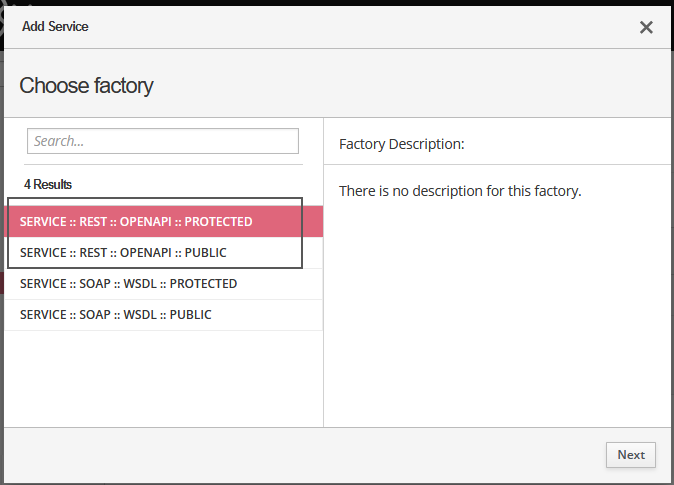Click the vertical divider between list and description
674x485 pixels.
point(323,300)
